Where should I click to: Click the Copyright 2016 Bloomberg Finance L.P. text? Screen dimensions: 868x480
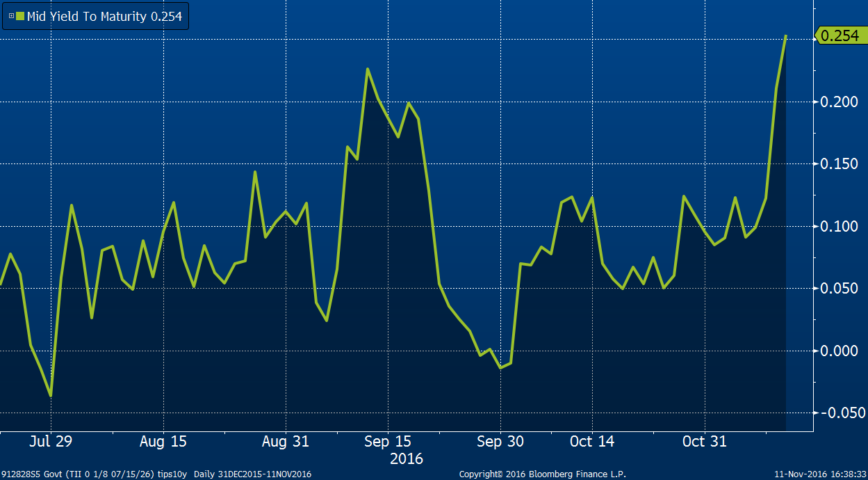(x=543, y=474)
